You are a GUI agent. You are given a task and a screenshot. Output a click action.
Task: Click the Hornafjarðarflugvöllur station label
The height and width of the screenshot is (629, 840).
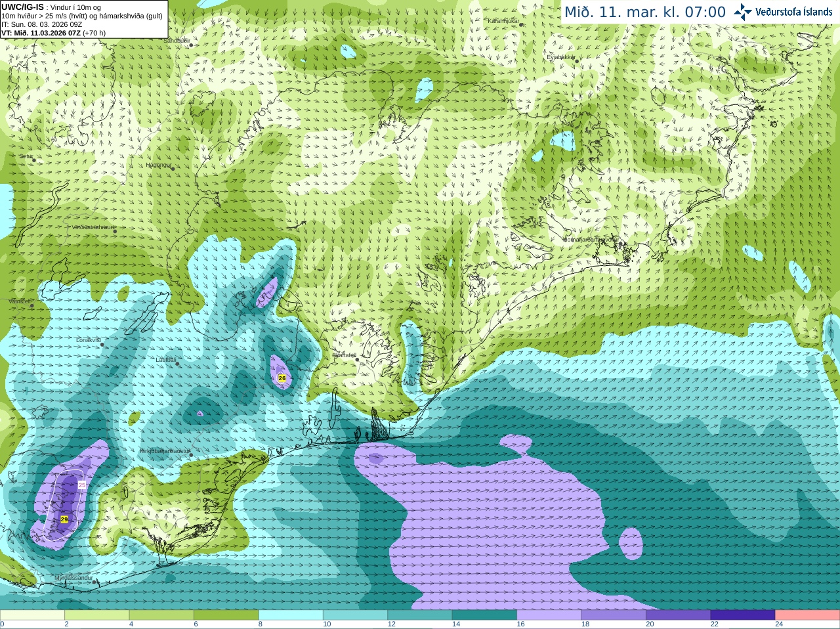pos(591,240)
